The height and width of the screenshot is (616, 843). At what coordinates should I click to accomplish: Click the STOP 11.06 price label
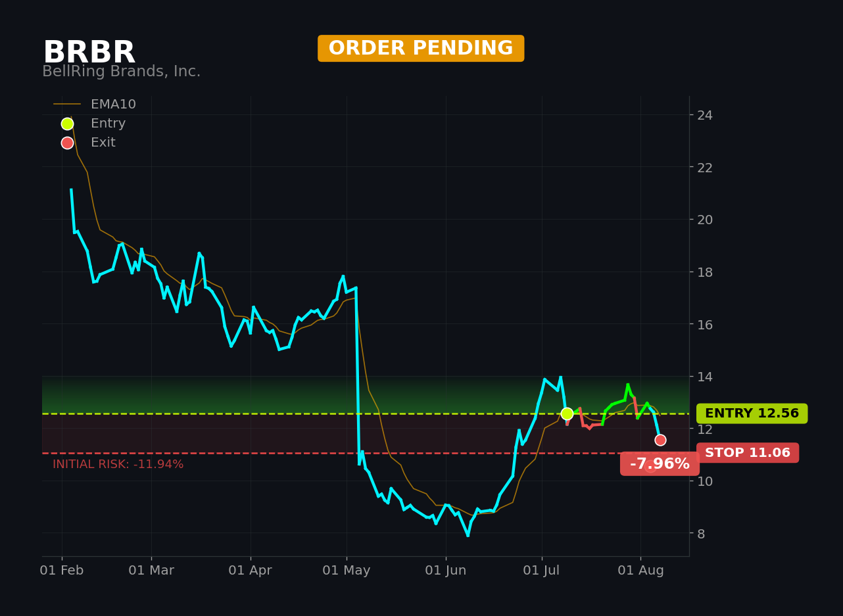coord(748,453)
